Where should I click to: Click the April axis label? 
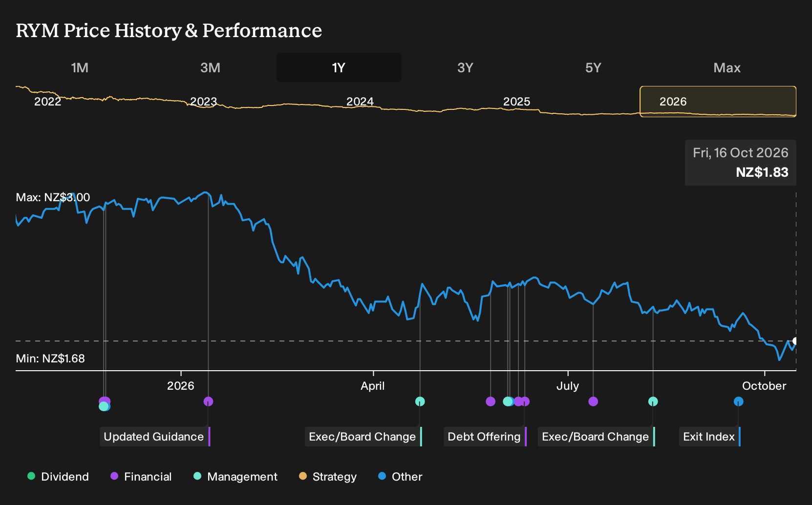click(x=373, y=386)
